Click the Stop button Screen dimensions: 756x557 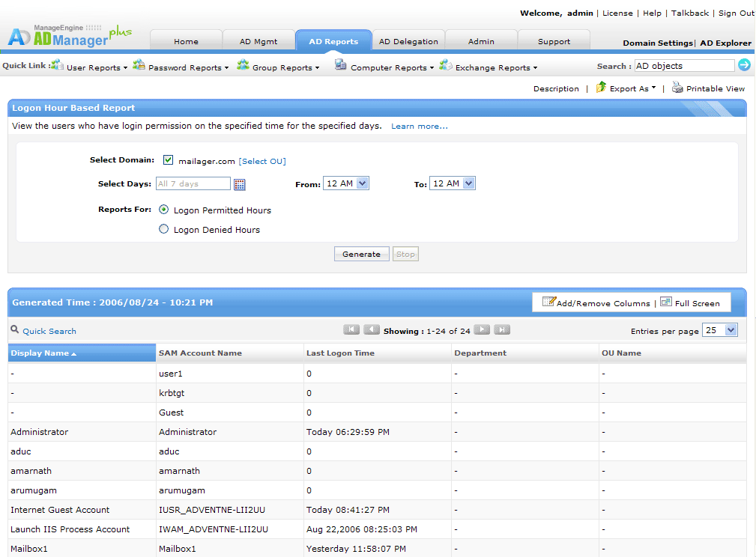[405, 254]
